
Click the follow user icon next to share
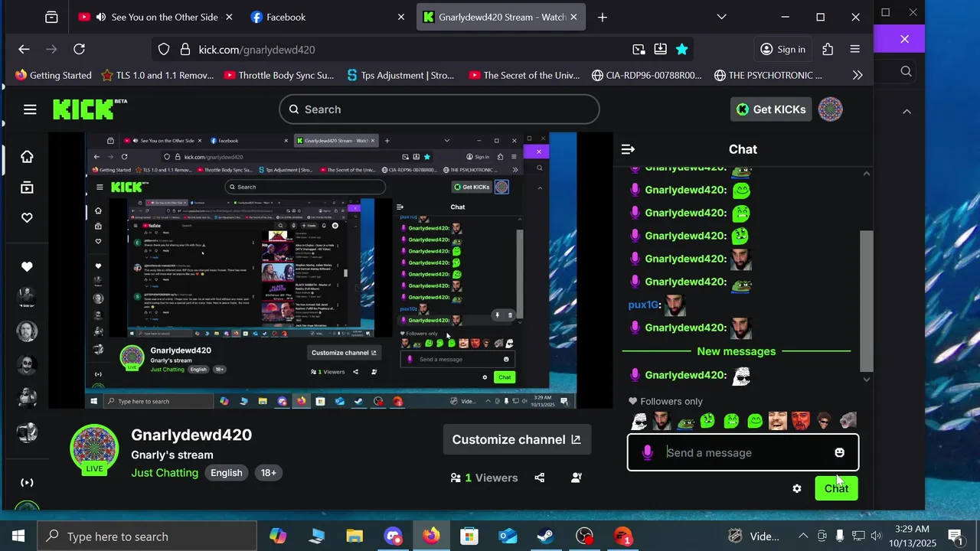[577, 478]
